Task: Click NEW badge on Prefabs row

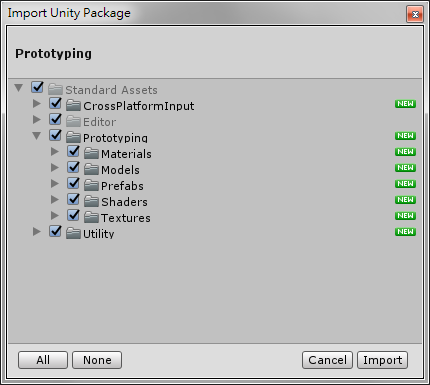Action: (x=405, y=184)
